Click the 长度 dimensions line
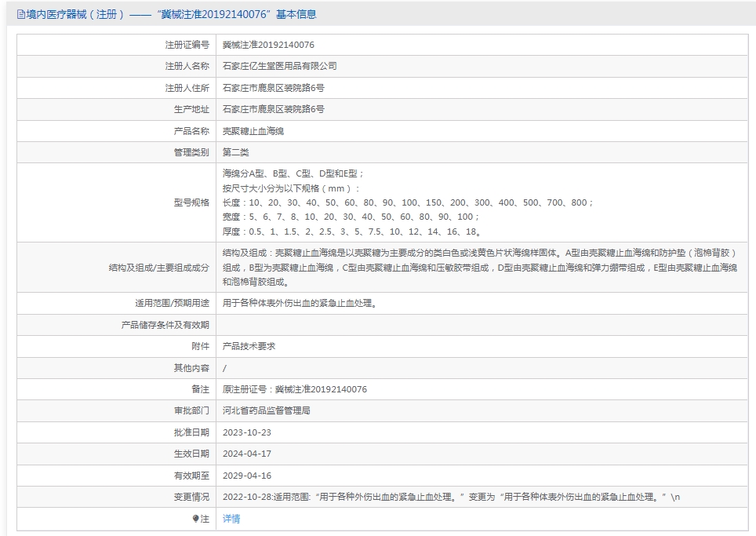The image size is (756, 536). [408, 202]
